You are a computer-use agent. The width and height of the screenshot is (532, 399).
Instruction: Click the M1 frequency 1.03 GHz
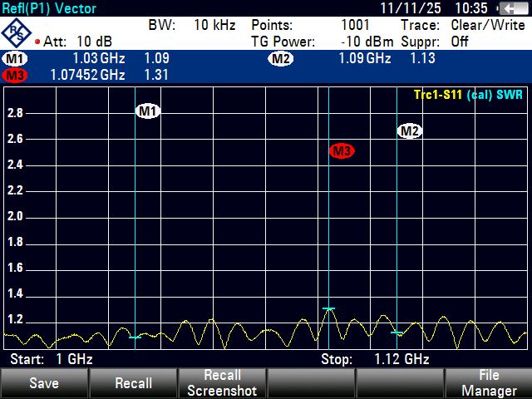pos(99,58)
